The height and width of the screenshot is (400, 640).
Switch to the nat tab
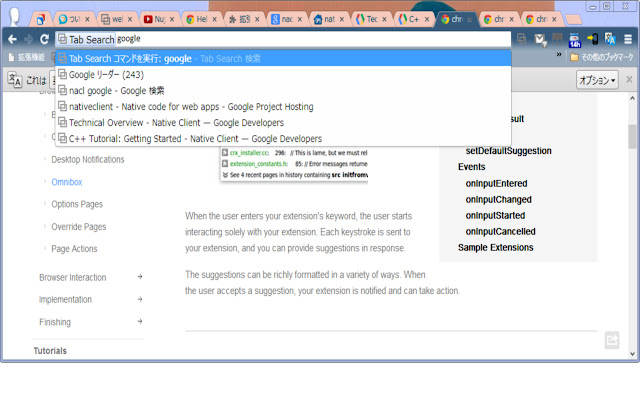(328, 19)
